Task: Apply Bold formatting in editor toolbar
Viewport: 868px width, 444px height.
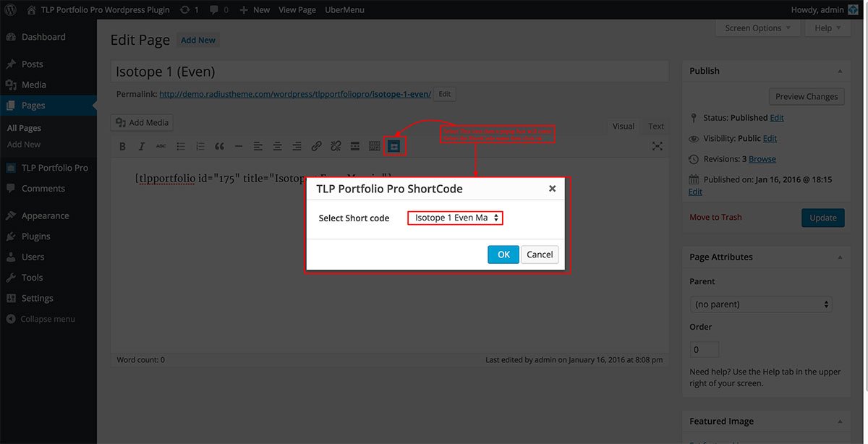Action: [x=122, y=146]
